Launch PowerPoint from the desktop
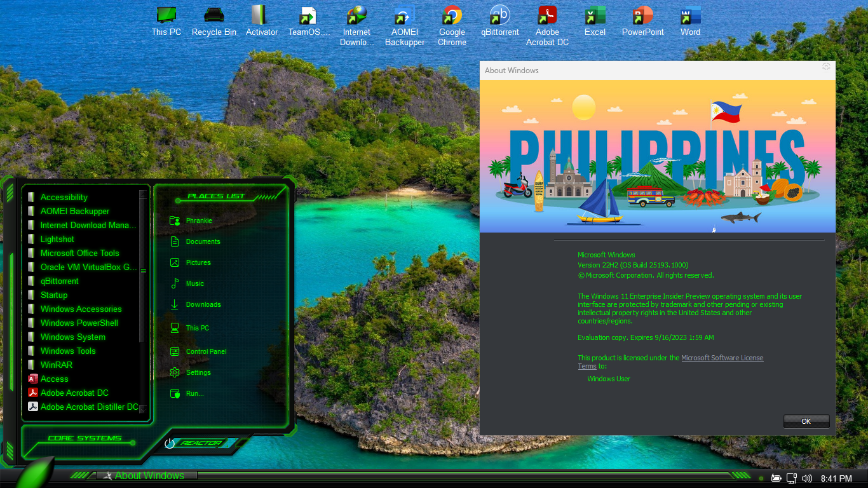868x488 pixels. click(x=643, y=21)
